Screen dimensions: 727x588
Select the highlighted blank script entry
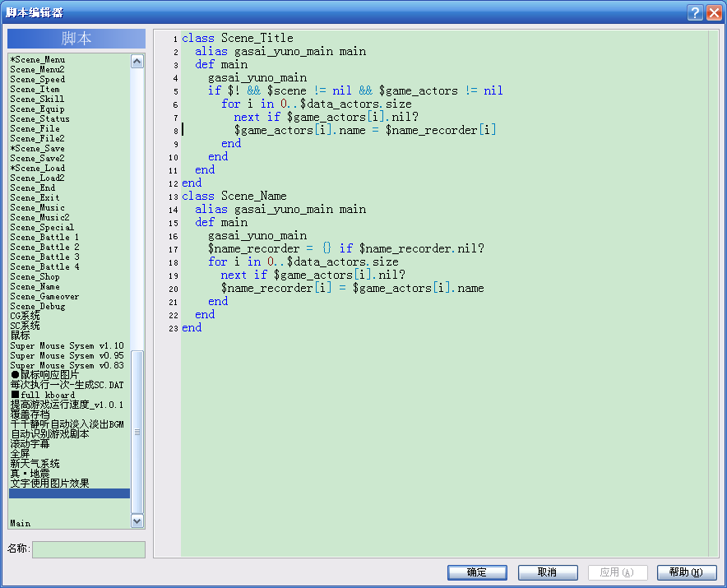click(x=70, y=493)
